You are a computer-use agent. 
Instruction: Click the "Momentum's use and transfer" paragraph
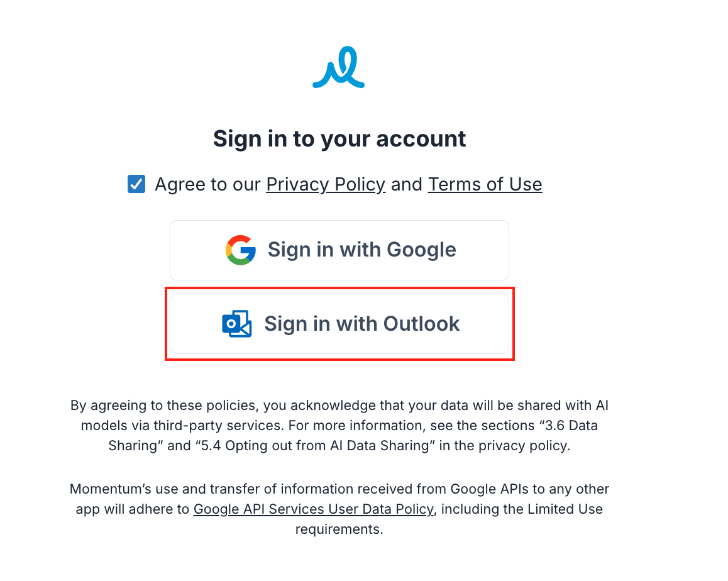click(x=339, y=509)
